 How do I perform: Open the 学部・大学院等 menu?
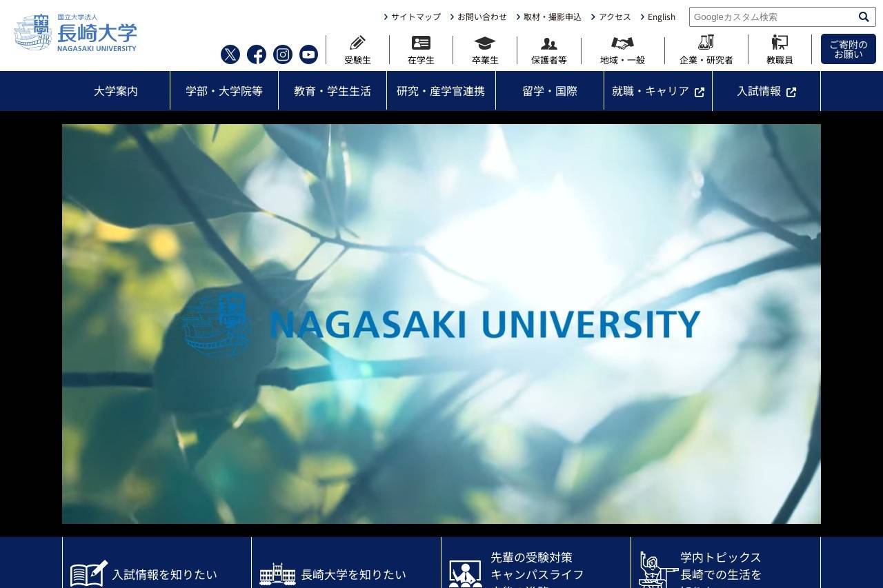point(224,91)
